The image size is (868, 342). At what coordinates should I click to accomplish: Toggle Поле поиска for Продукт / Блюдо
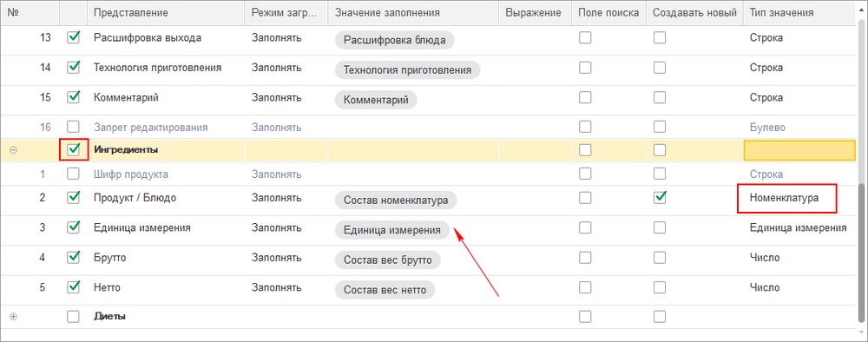pos(585,198)
